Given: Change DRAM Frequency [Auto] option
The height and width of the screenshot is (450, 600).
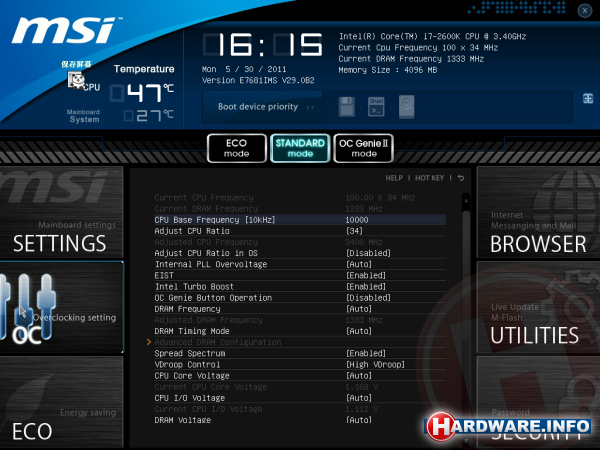Looking at the screenshot, I should coord(359,309).
